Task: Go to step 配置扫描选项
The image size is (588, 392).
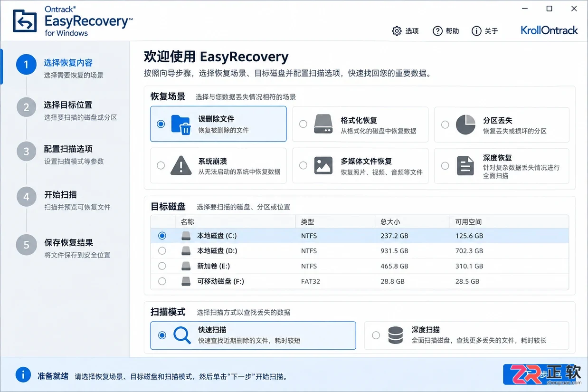Action: click(68, 149)
